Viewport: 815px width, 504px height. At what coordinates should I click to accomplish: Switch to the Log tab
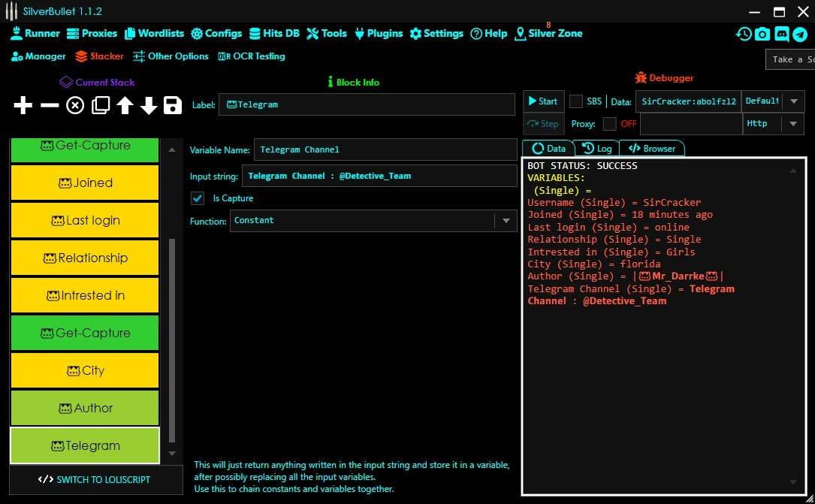pyautogui.click(x=597, y=149)
